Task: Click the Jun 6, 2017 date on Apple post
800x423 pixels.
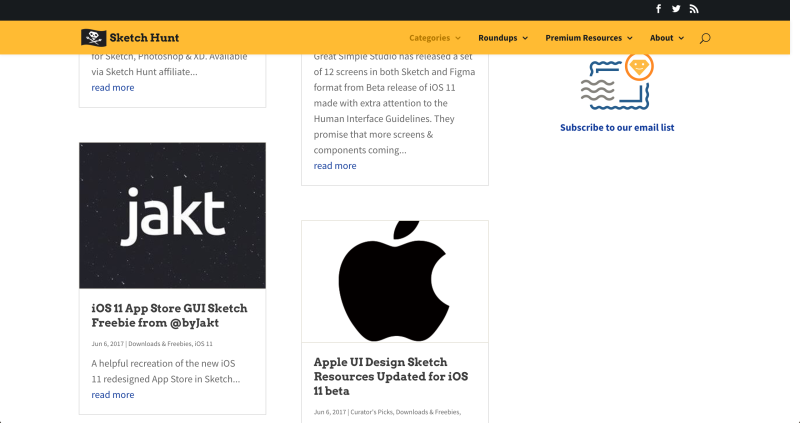Action: point(330,412)
